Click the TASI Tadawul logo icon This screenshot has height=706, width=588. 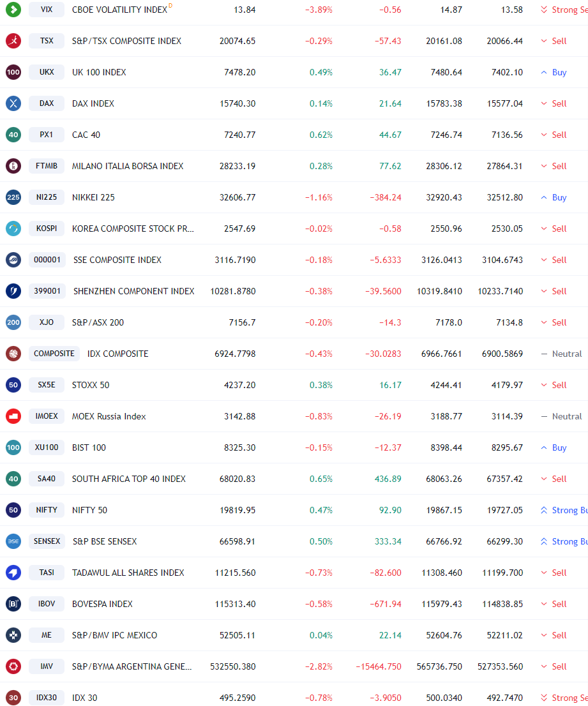[13, 573]
